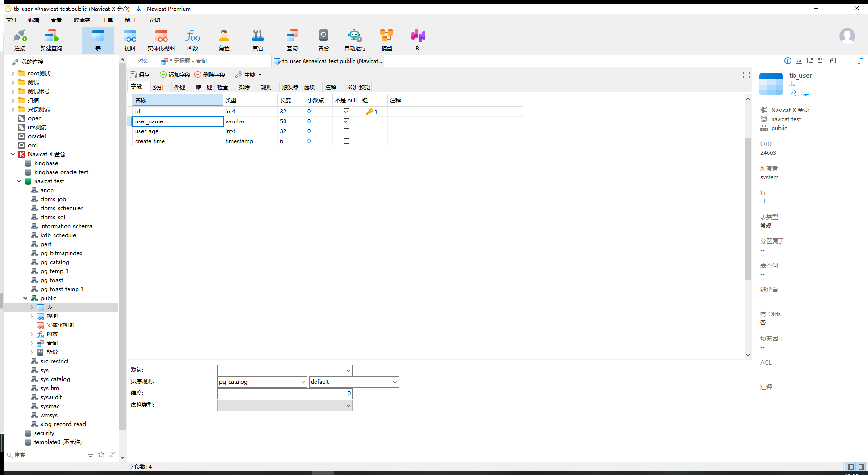Open the default collation dropdown

[x=395, y=382]
